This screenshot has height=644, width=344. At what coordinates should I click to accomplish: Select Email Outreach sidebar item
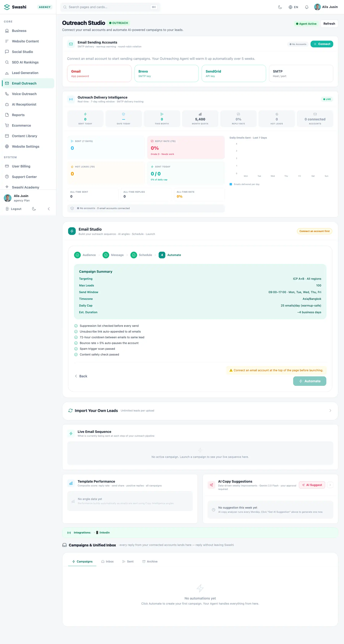click(x=28, y=83)
